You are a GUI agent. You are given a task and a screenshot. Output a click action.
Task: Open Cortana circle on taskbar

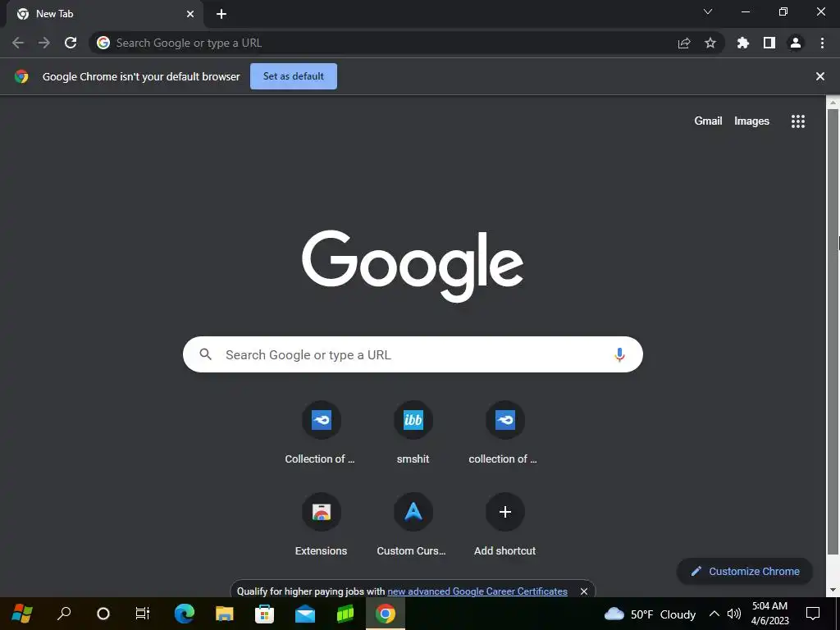[103, 614]
